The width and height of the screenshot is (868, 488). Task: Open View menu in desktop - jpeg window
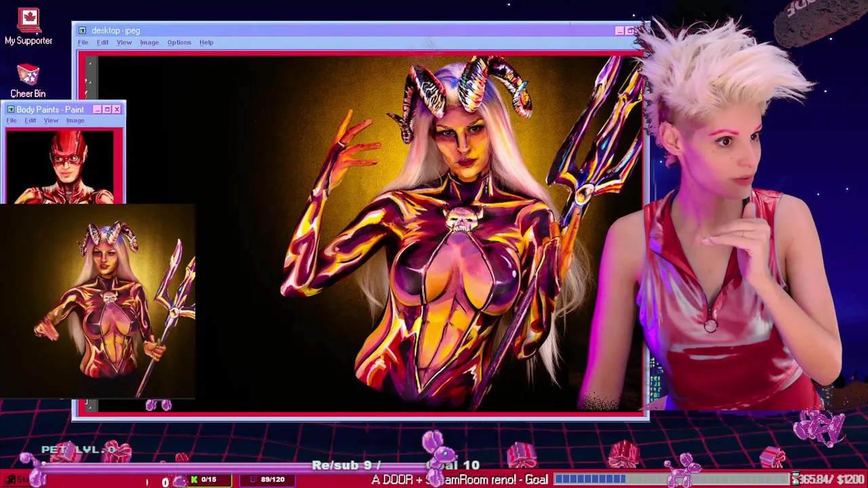124,42
